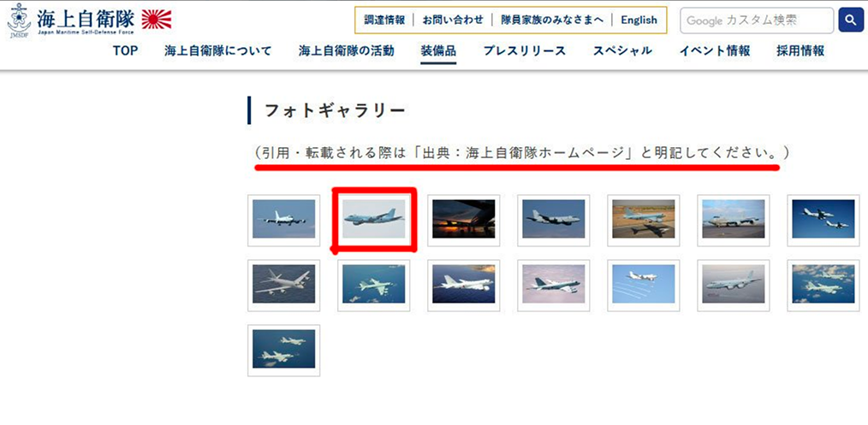Open the first gallery aircraft thumbnail
868x425 pixels.
(284, 220)
